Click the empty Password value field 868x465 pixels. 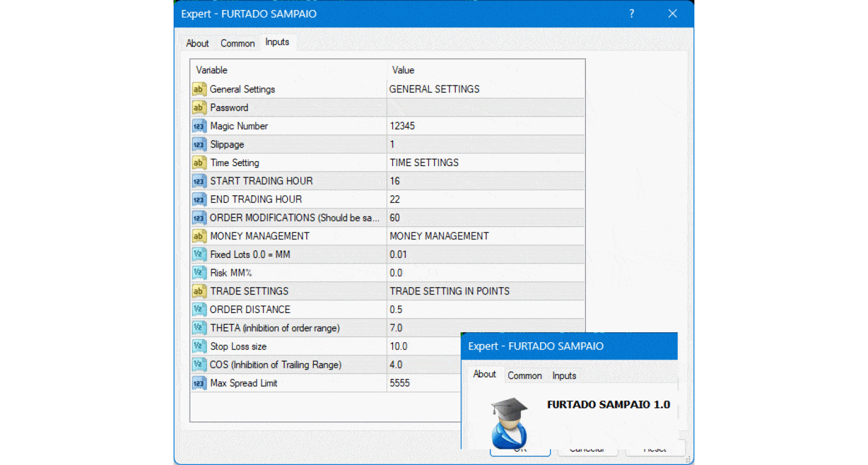[x=486, y=108]
